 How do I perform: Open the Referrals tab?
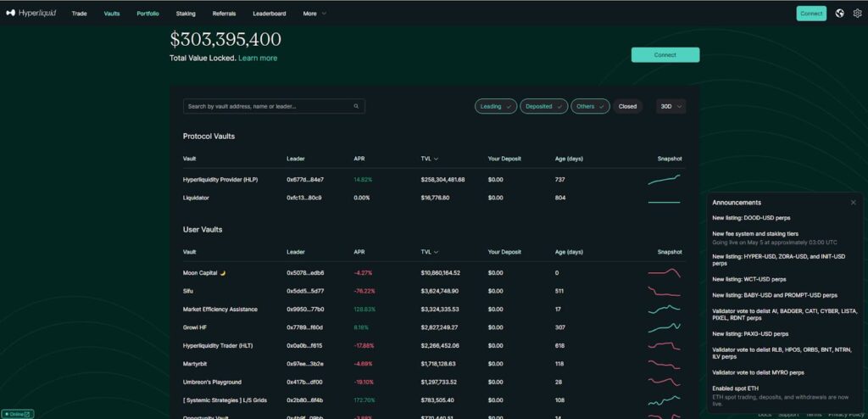(224, 14)
